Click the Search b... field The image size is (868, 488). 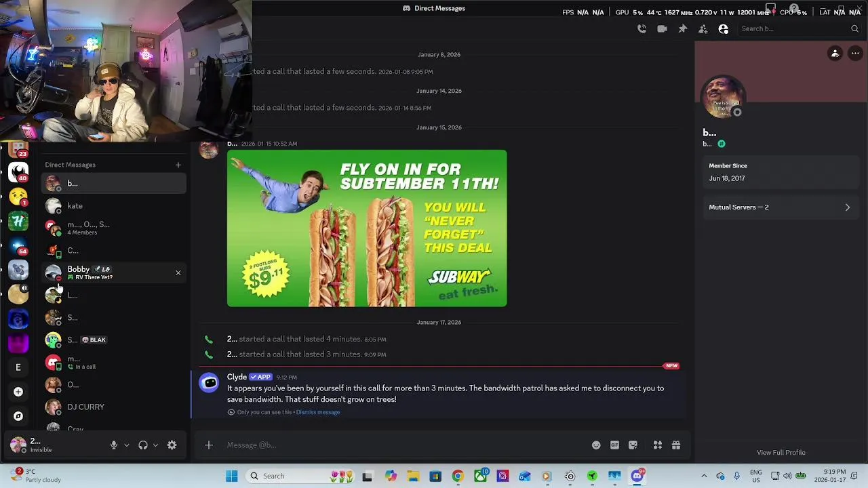pyautogui.click(x=799, y=28)
